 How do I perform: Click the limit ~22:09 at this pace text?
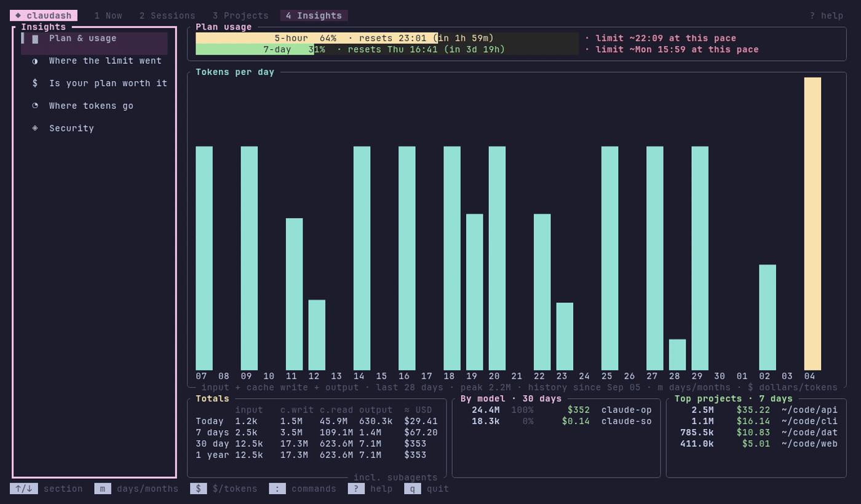coord(666,38)
